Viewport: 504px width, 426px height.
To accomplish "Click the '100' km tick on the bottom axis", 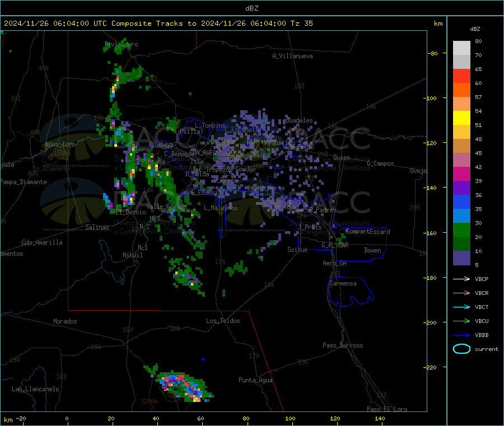I will (290, 418).
